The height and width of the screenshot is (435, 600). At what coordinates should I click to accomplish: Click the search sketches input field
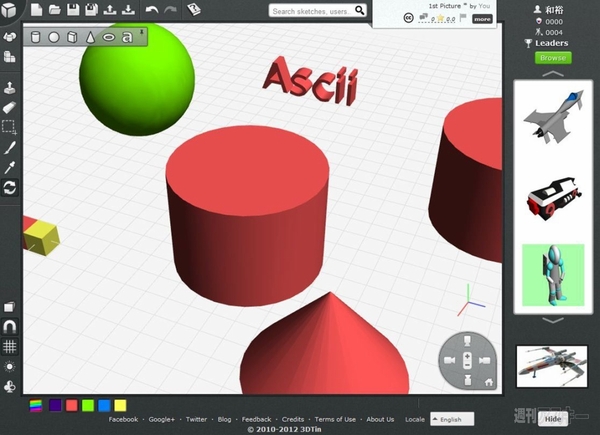click(311, 11)
